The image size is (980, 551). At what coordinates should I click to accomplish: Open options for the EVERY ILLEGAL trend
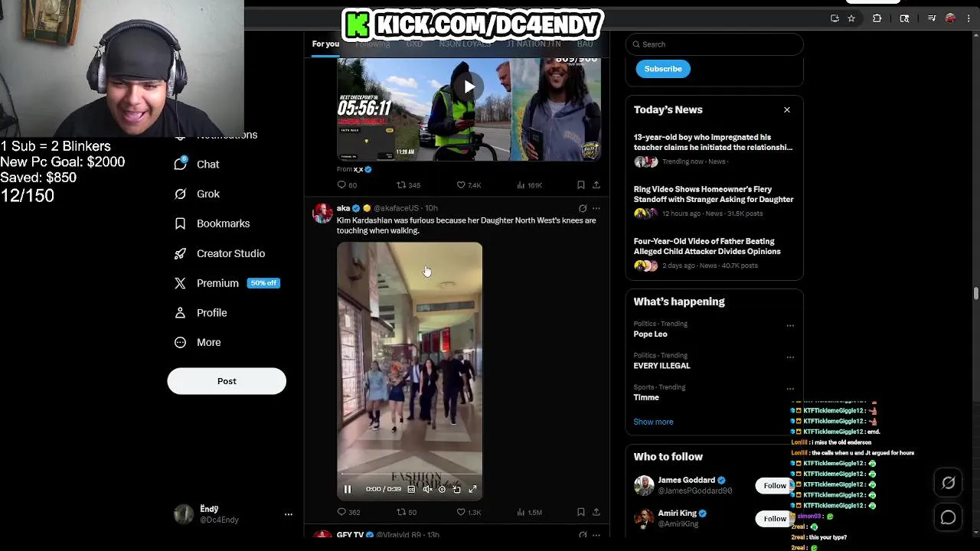click(x=790, y=357)
